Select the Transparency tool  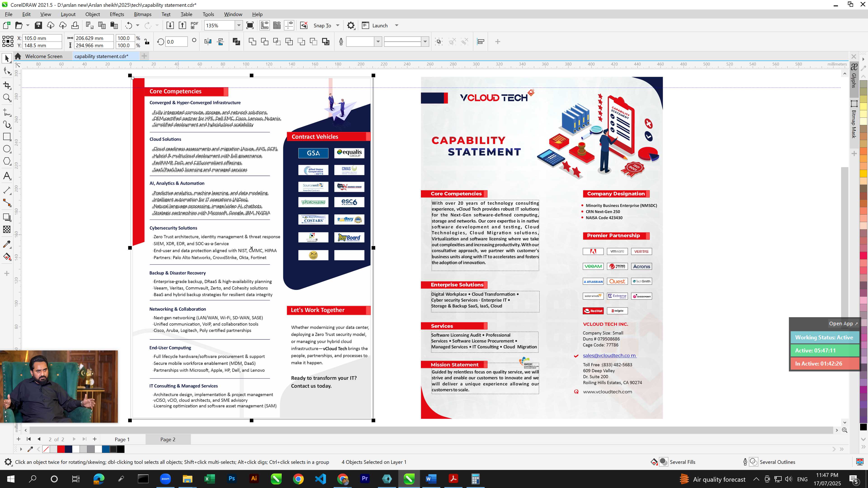7,229
